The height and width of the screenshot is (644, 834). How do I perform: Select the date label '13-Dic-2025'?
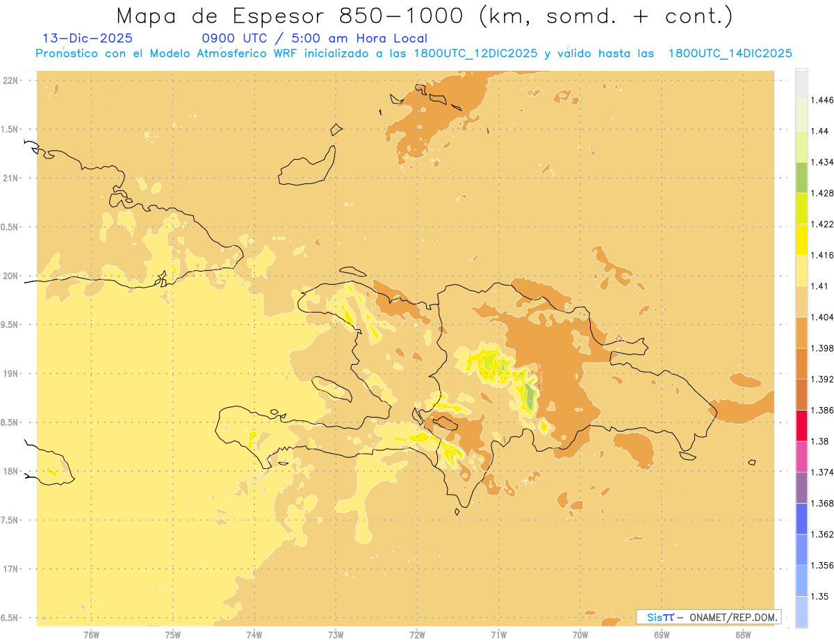point(88,38)
